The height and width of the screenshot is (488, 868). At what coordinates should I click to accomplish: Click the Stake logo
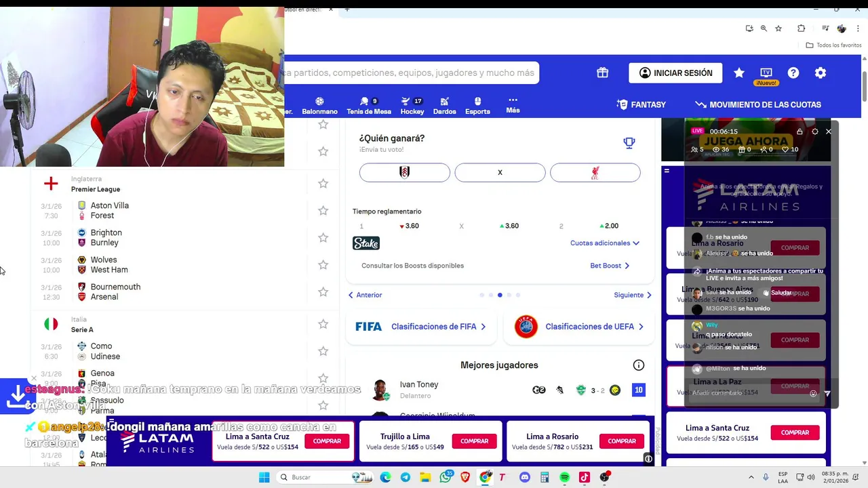tap(366, 243)
